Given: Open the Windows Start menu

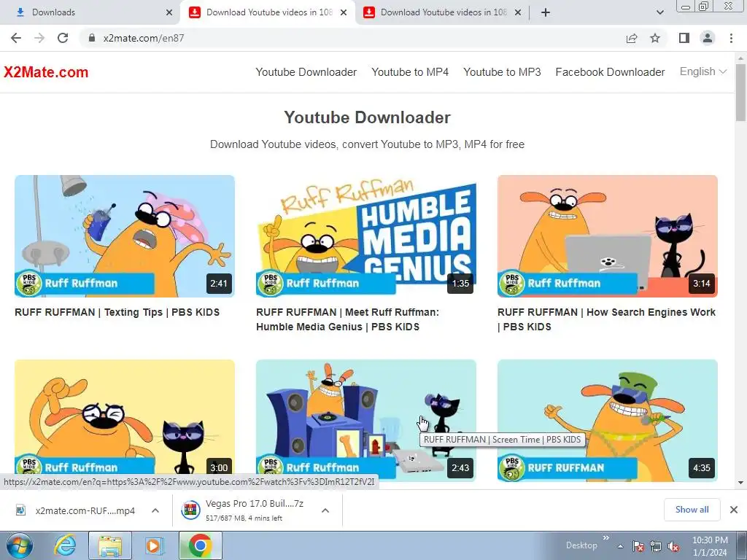Looking at the screenshot, I should pos(20,545).
